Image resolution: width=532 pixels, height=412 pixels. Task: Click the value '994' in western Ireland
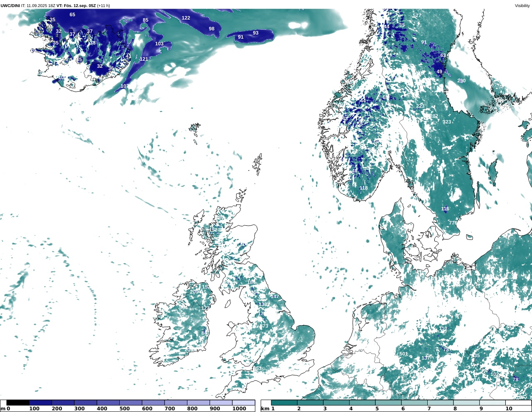pyautogui.click(x=183, y=308)
